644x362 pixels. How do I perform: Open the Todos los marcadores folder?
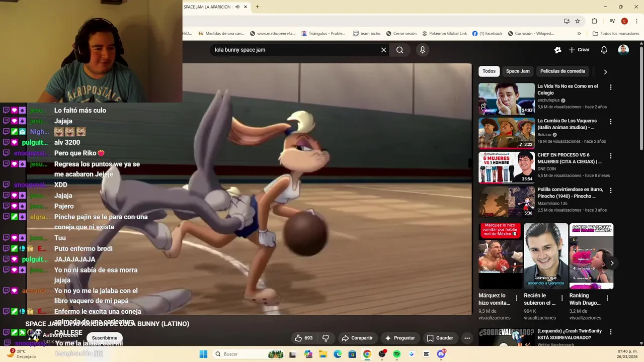tap(616, 34)
